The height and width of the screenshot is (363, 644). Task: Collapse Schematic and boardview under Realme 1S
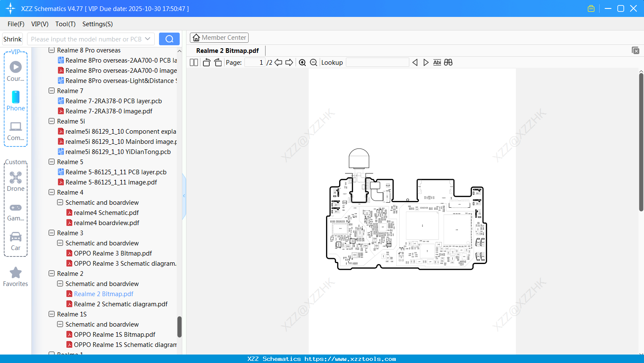tap(60, 324)
